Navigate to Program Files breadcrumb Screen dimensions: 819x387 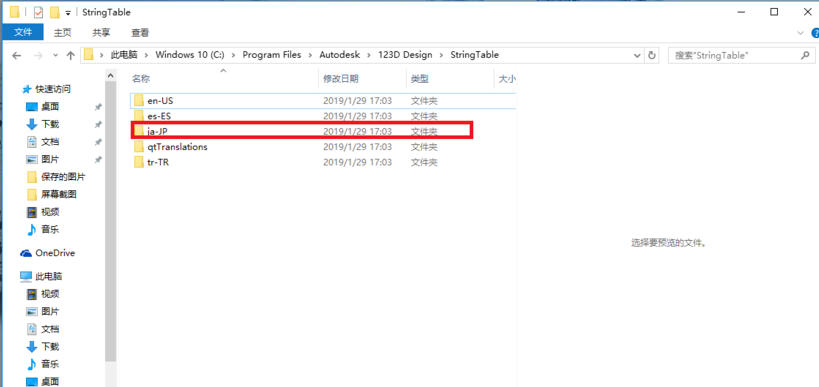[x=272, y=54]
